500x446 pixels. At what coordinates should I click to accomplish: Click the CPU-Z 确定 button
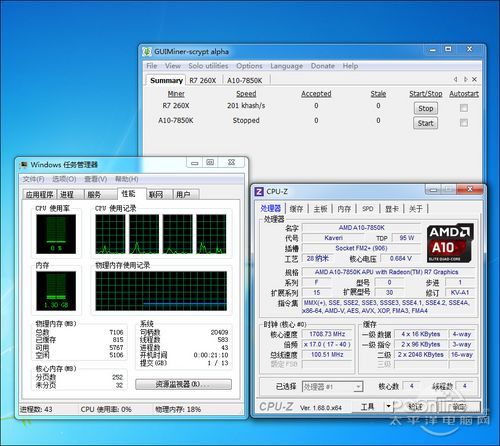click(459, 406)
